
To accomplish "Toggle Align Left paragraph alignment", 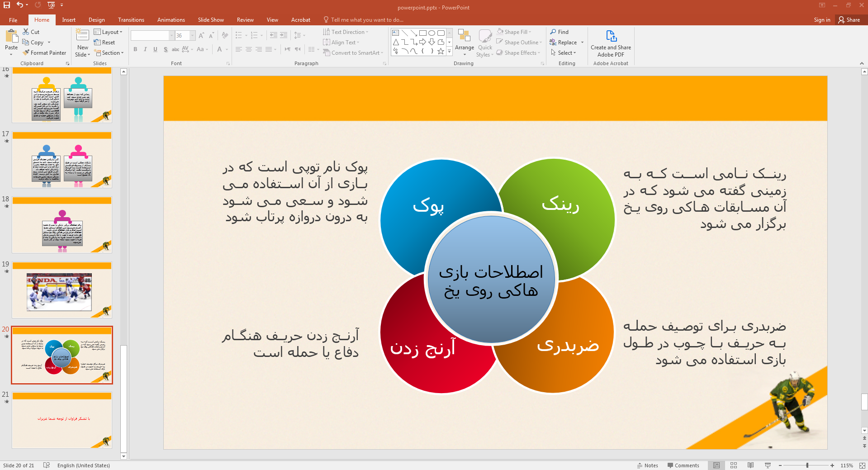I will pos(239,49).
